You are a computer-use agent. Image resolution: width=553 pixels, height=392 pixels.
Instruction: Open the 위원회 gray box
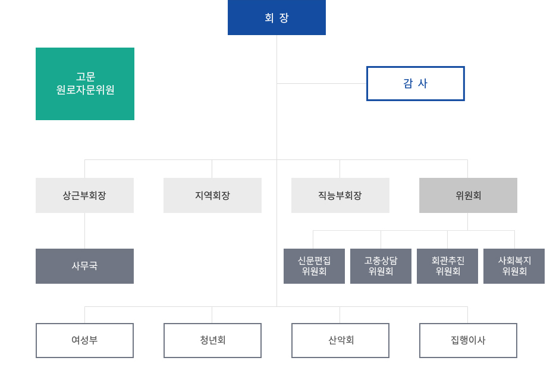pos(468,196)
